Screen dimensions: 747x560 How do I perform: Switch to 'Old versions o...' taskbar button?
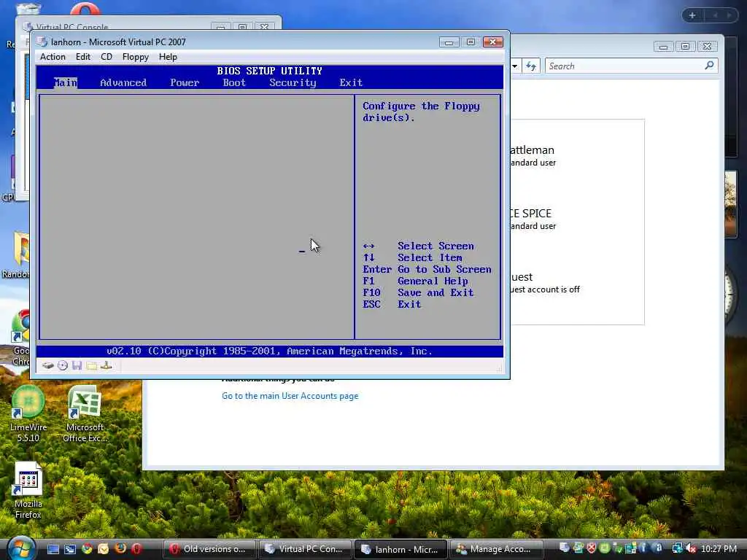tap(209, 549)
